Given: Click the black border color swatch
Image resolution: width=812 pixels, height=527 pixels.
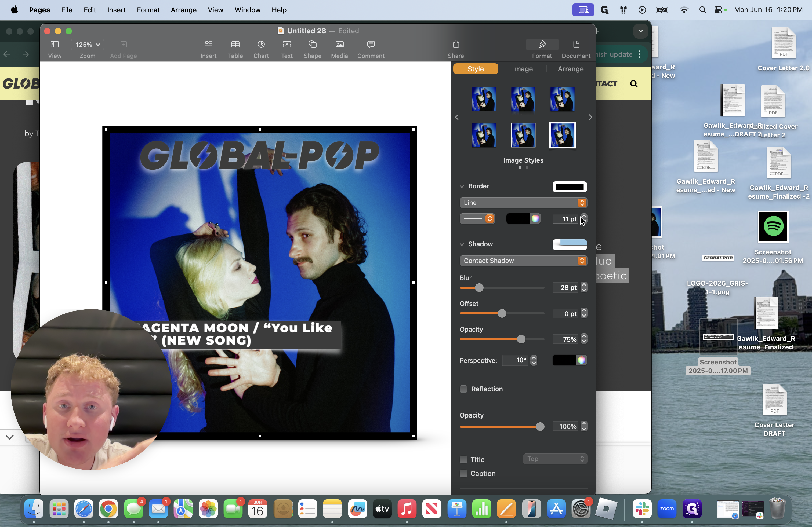Looking at the screenshot, I should click(x=518, y=219).
